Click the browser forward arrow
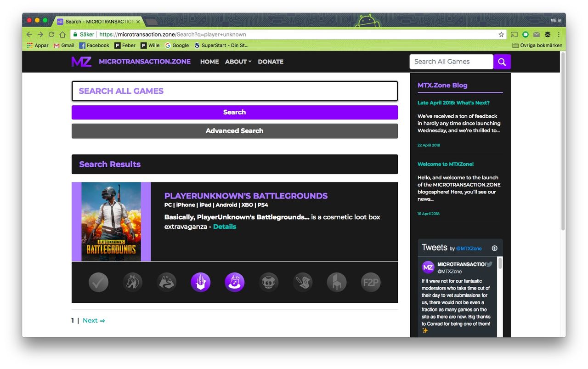The image size is (588, 369). click(x=40, y=34)
